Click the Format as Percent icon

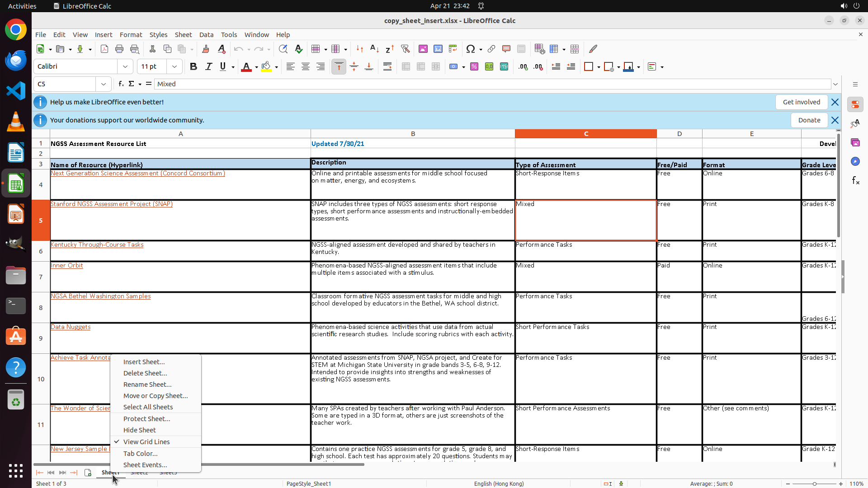[x=474, y=67]
